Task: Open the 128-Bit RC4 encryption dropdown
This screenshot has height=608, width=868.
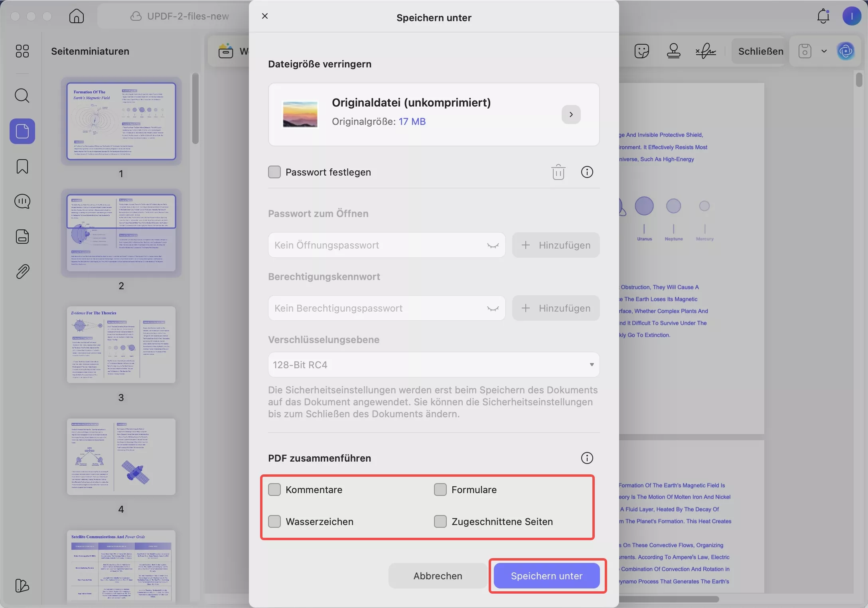Action: tap(434, 365)
